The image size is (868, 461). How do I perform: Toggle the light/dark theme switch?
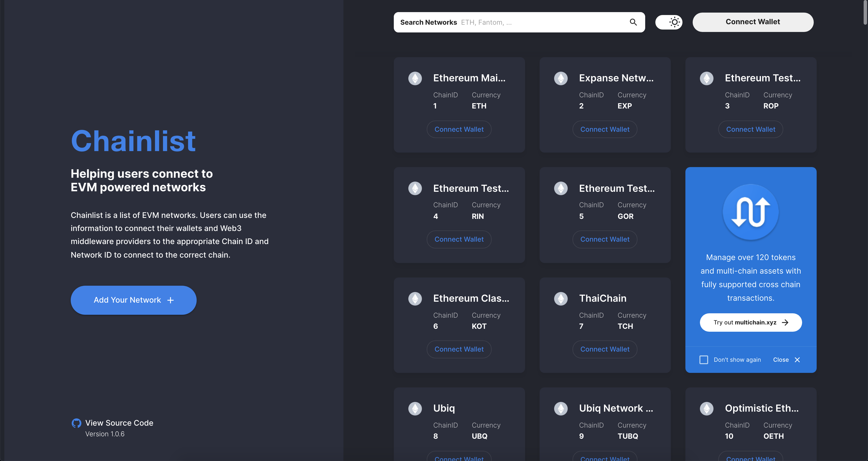pos(669,22)
